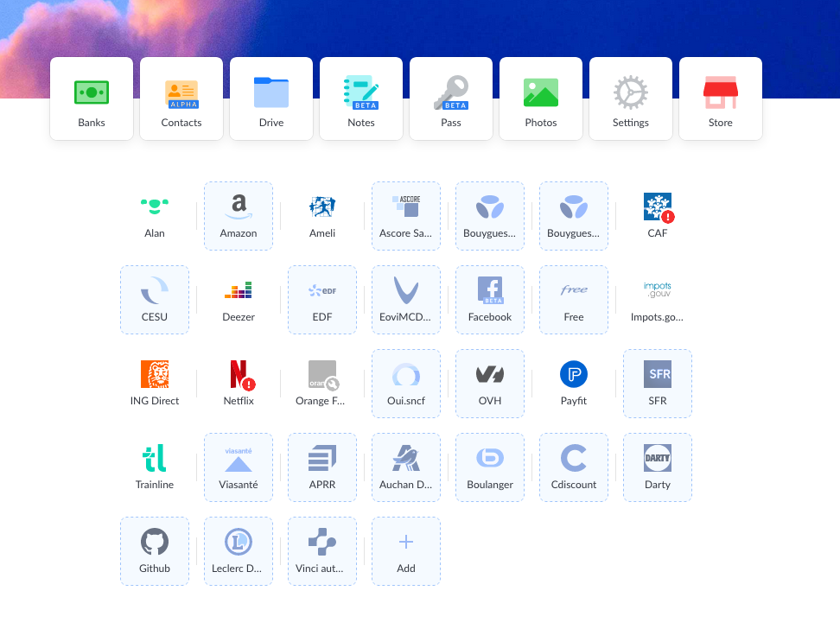Open the Store app

pyautogui.click(x=721, y=98)
